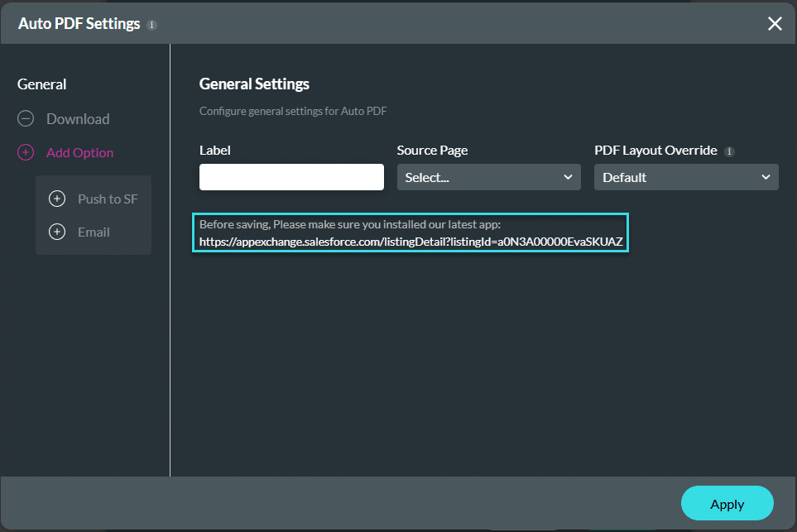This screenshot has width=797, height=532.
Task: Expand the PDF Layout Override dropdown
Action: point(685,177)
